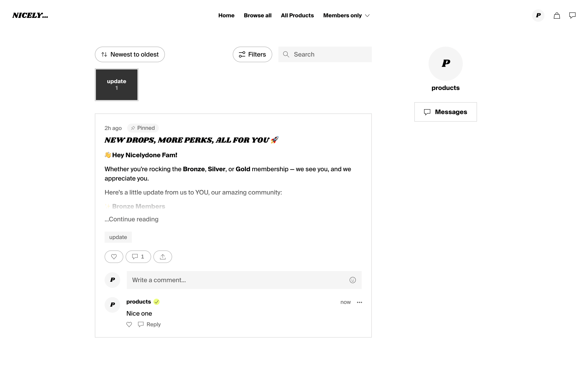Viewport: 588px width, 377px height.
Task: Focus the Write a comment field
Action: tap(244, 280)
